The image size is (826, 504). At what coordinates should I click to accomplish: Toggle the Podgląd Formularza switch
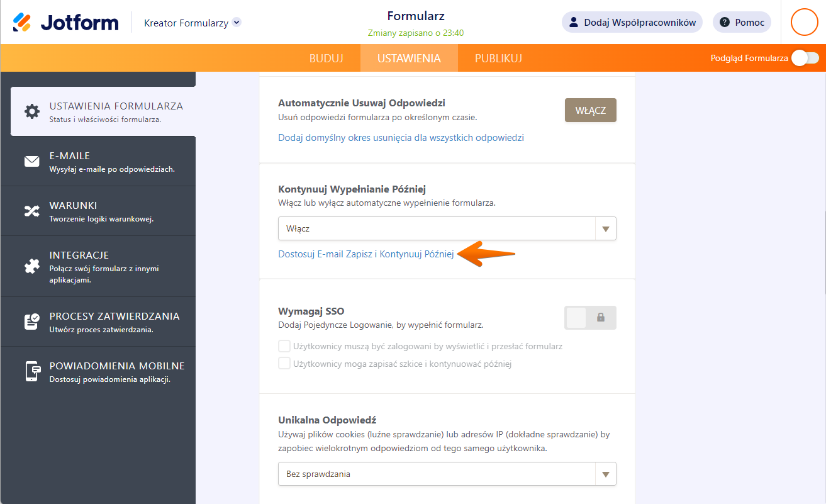coord(805,58)
